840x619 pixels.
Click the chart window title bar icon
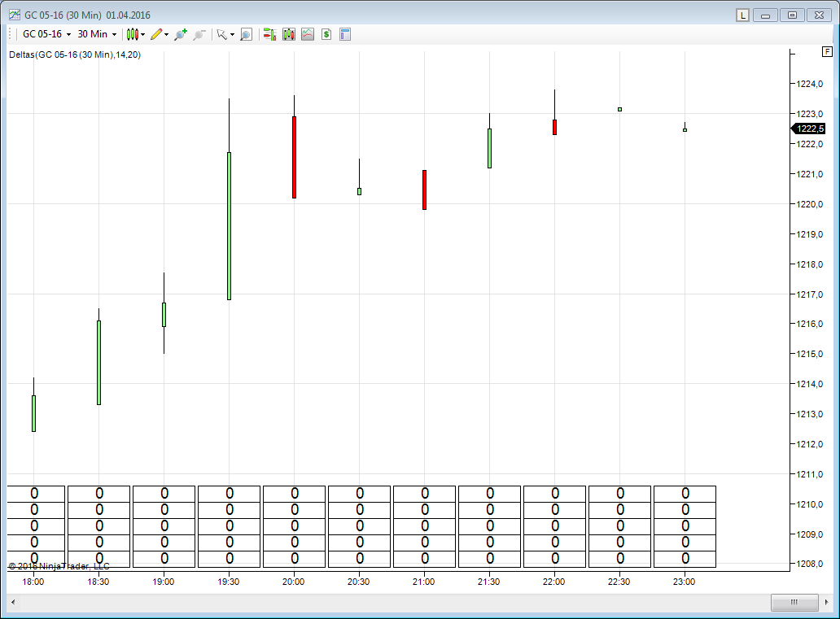pyautogui.click(x=15, y=15)
